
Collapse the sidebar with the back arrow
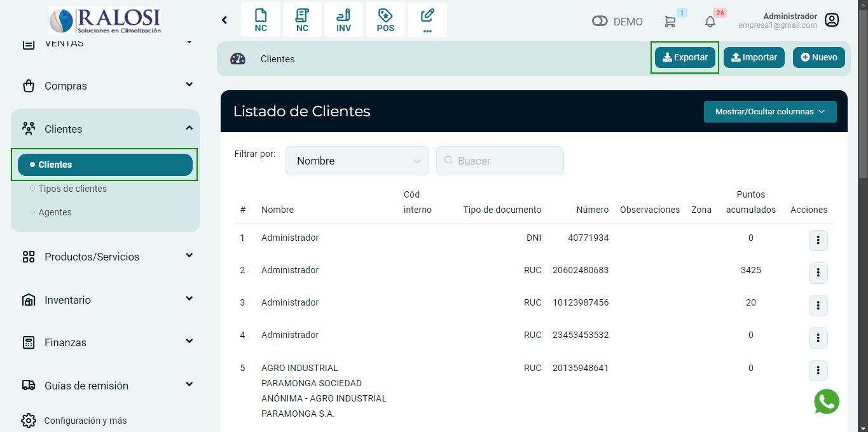pos(224,20)
